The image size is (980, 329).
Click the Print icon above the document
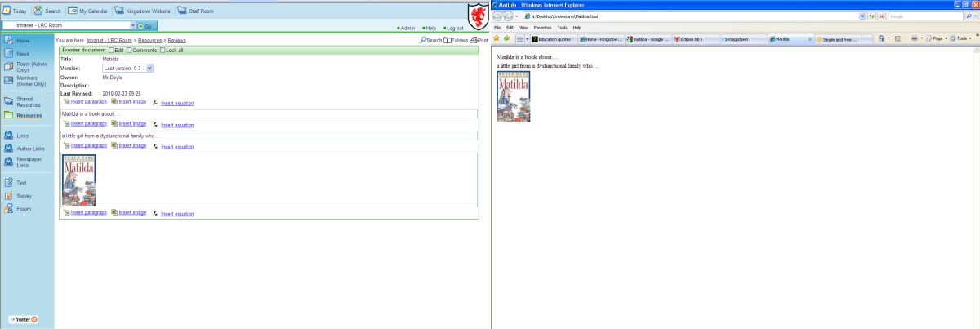coord(474,40)
